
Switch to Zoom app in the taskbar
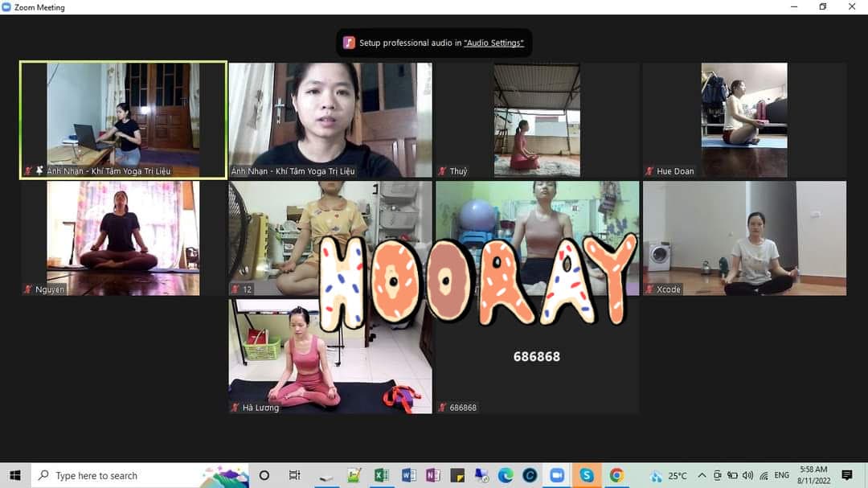coord(557,475)
